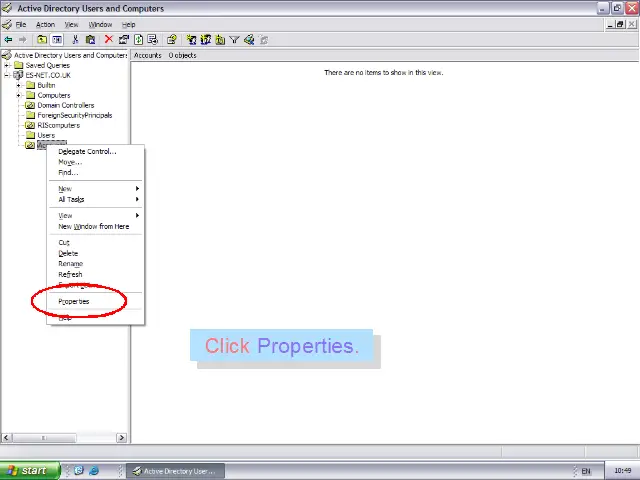Choose New Window from Here
The height and width of the screenshot is (480, 640).
(x=96, y=226)
